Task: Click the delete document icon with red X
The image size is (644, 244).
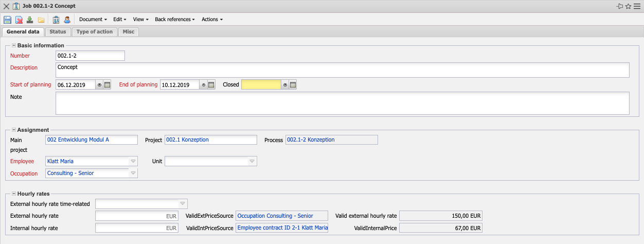Action: click(19, 20)
